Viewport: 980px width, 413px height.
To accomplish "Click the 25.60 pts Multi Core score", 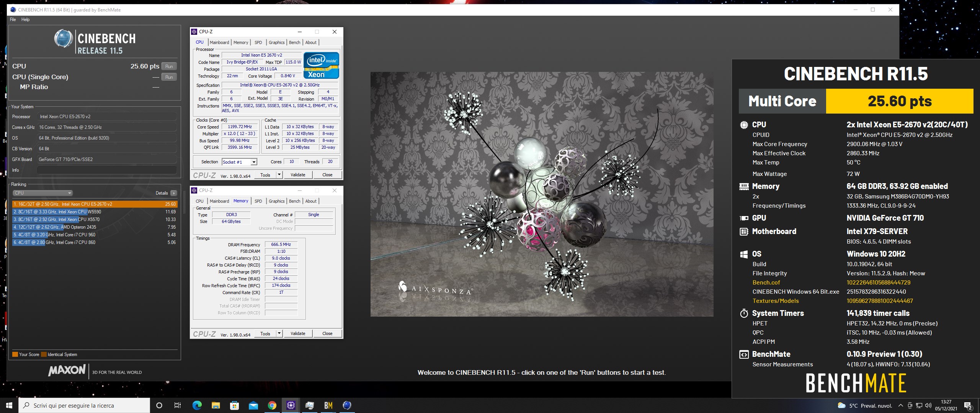I will point(900,101).
